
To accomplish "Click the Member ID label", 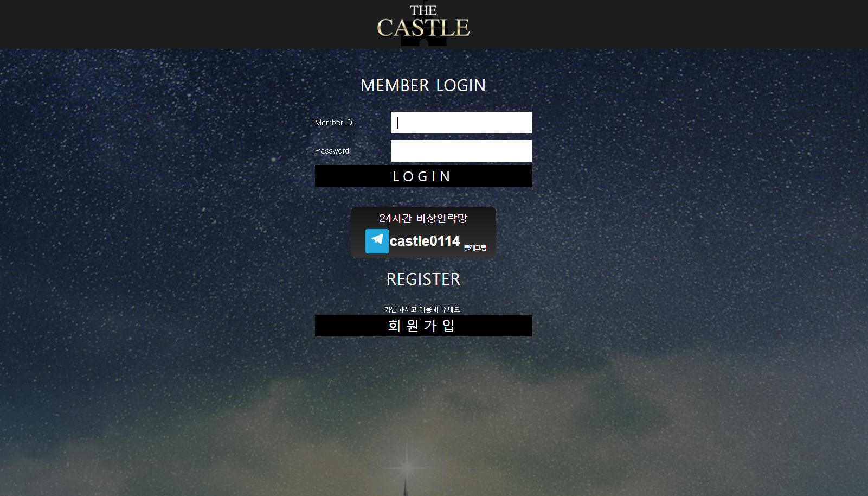I will tap(333, 123).
